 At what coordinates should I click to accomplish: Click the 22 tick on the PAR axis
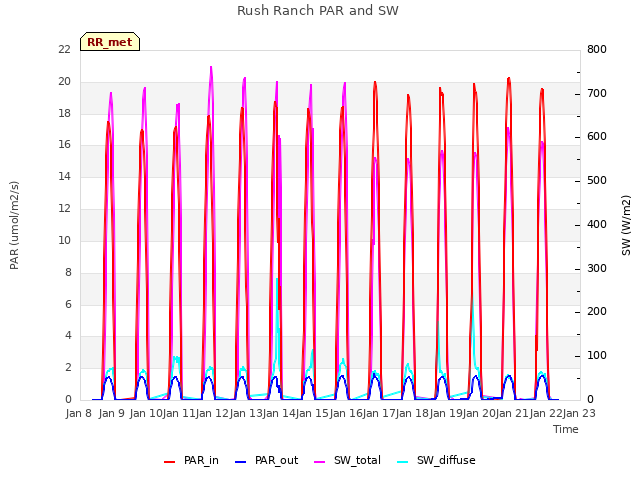(x=64, y=50)
